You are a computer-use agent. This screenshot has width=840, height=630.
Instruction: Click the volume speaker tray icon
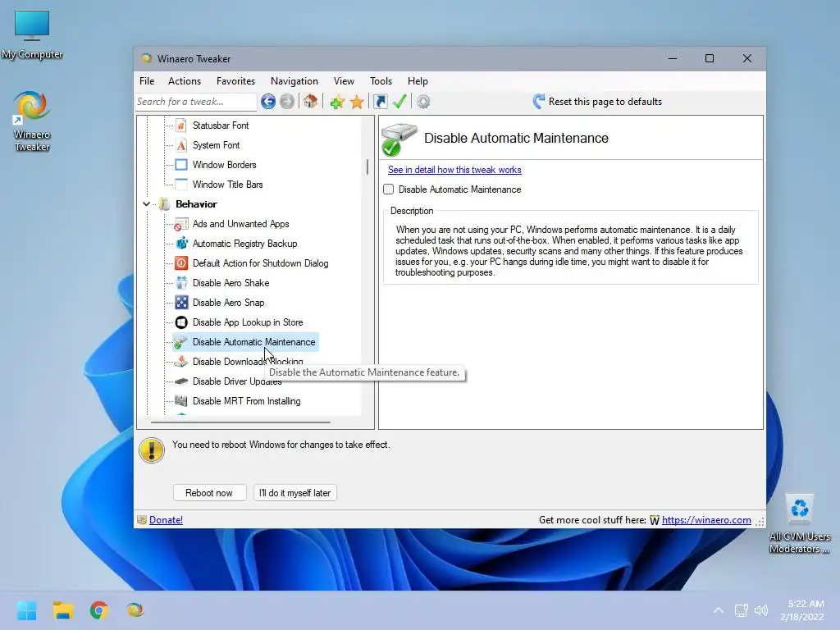(761, 610)
